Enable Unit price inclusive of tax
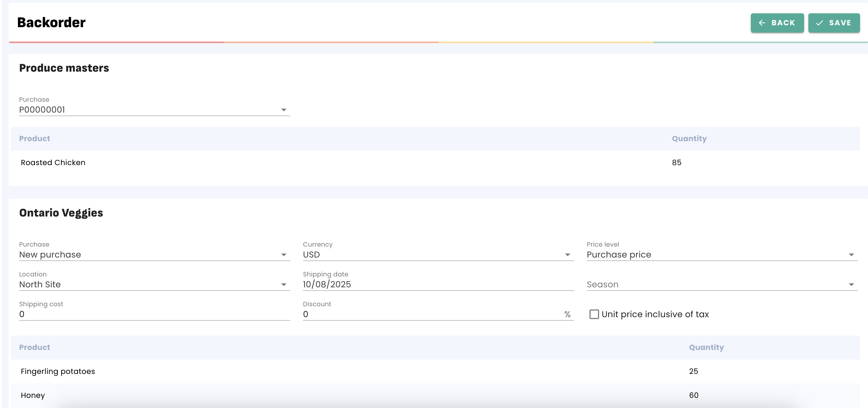This screenshot has width=868, height=408. (594, 314)
